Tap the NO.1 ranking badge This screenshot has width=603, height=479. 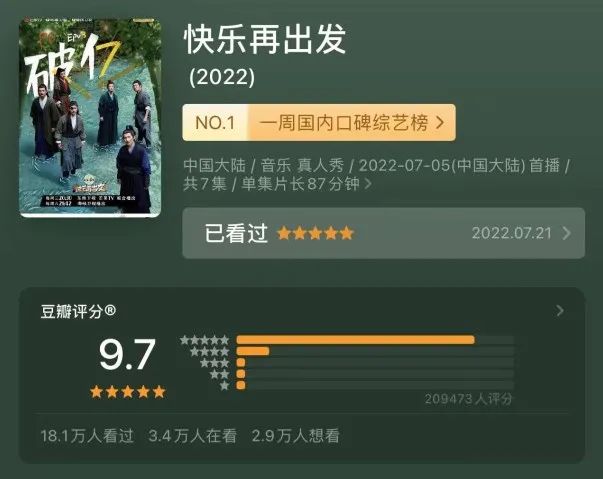(x=215, y=123)
